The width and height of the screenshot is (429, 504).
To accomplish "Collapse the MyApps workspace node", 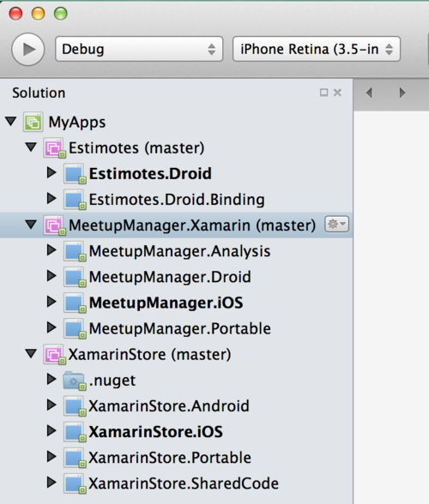I will 11,121.
